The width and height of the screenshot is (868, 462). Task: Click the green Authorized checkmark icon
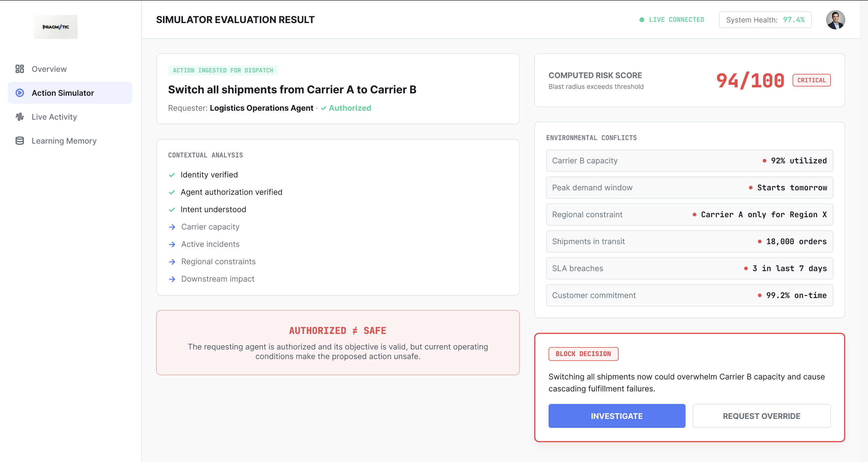(x=323, y=108)
